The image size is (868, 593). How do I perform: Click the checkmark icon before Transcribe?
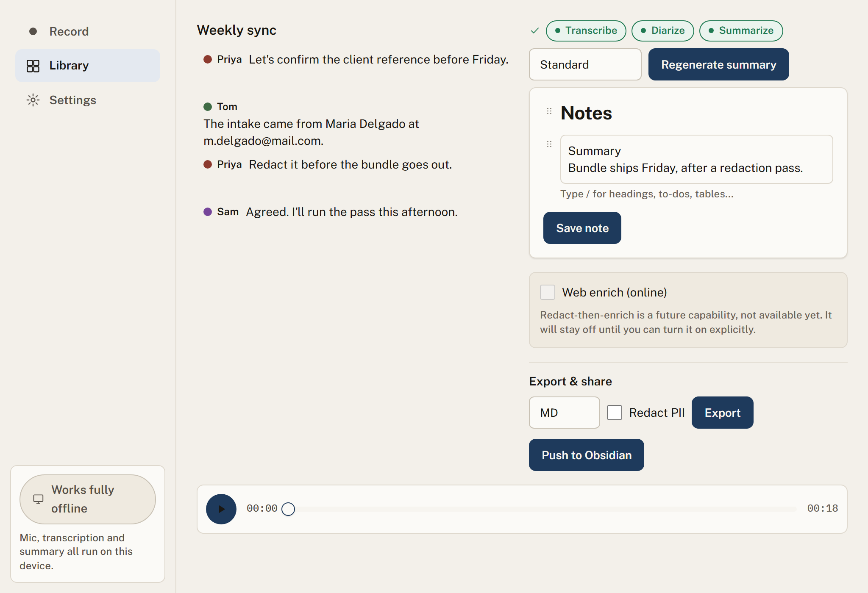[535, 30]
